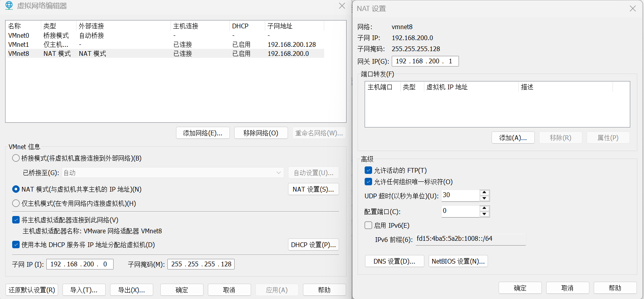
Task: Toggle 允许活动的 FTP checkbox
Action: pyautogui.click(x=368, y=170)
